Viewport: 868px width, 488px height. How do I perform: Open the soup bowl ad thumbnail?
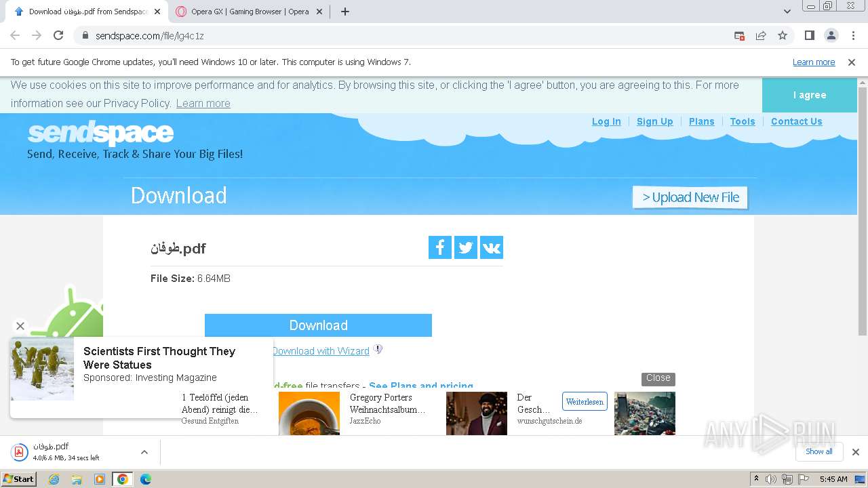[309, 413]
